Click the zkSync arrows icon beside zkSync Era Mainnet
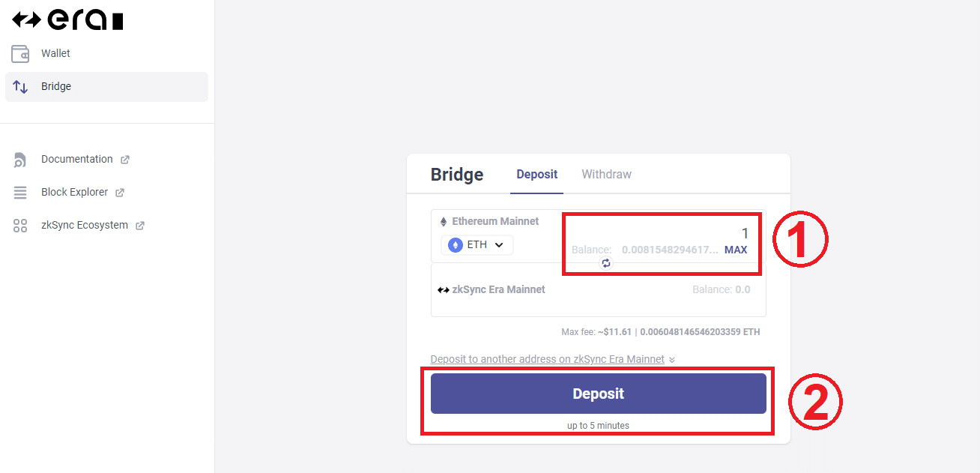 point(443,289)
